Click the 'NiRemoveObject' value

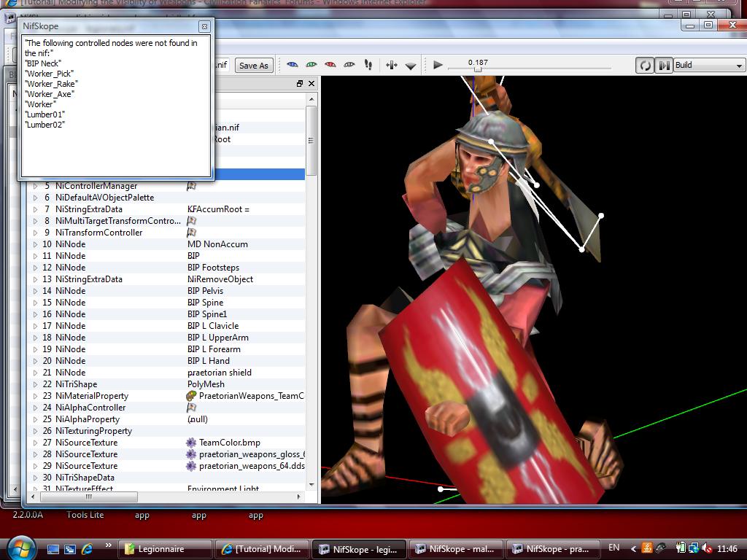(x=220, y=279)
